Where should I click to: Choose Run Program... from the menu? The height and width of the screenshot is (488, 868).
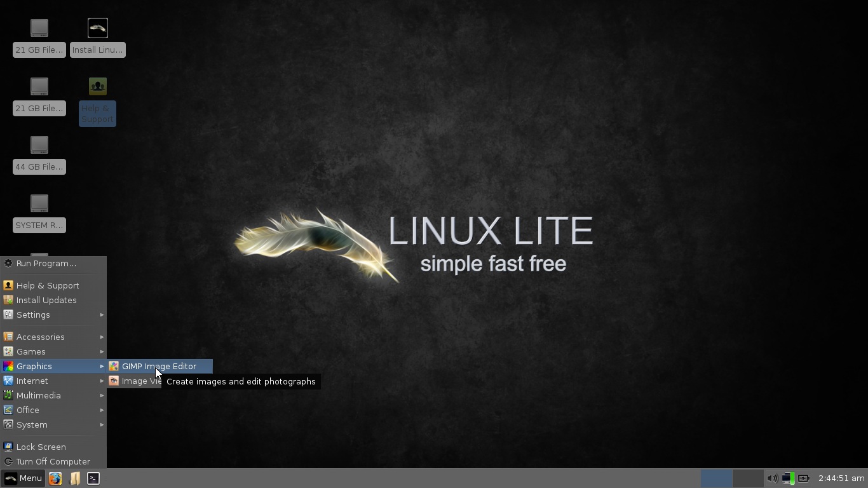point(53,263)
